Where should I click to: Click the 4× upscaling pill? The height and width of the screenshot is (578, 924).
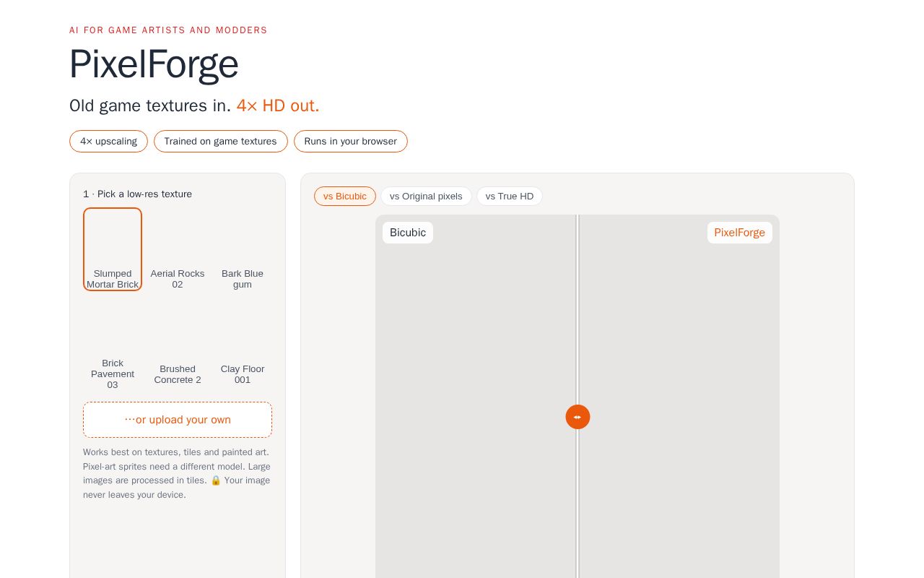pos(108,142)
